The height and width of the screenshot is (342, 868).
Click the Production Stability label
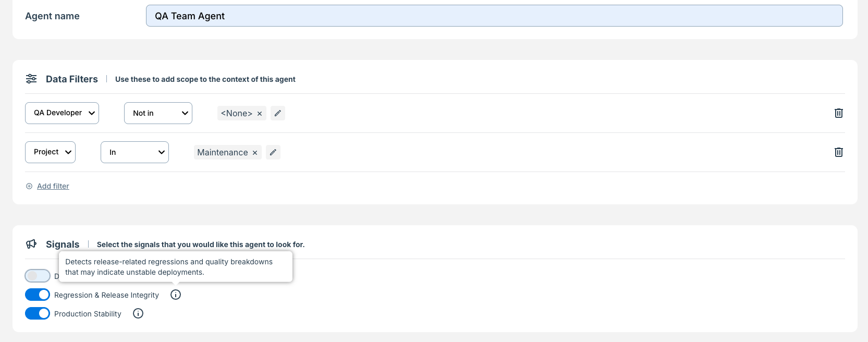(88, 314)
